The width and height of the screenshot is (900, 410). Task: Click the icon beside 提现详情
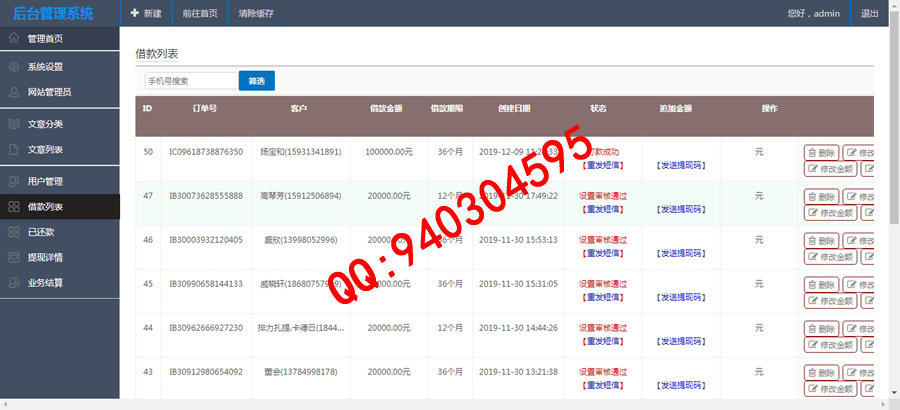coord(13,257)
